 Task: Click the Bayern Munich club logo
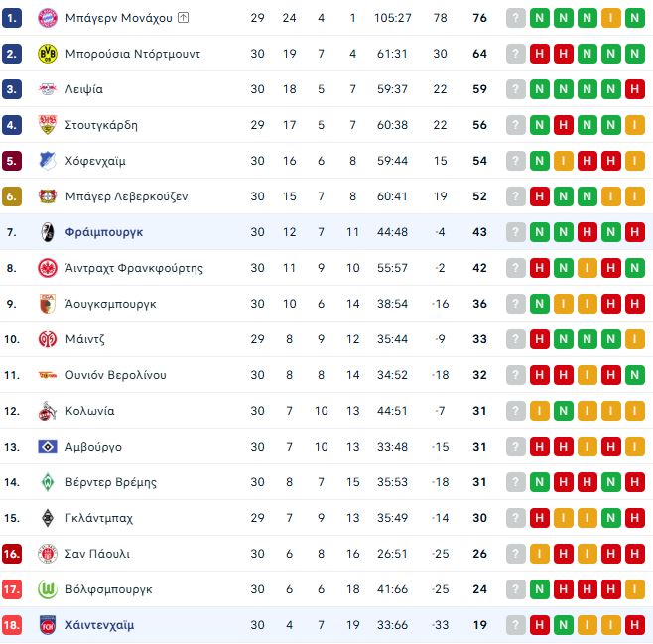(x=46, y=18)
